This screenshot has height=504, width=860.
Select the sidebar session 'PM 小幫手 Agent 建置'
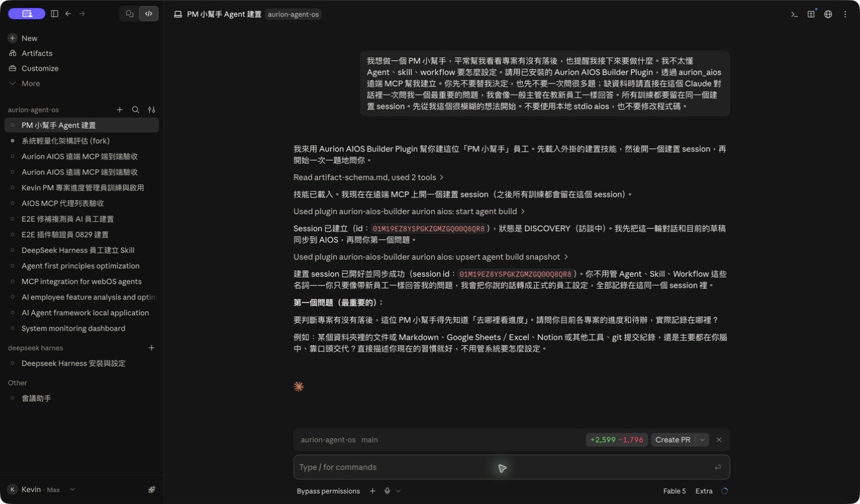tap(81, 125)
